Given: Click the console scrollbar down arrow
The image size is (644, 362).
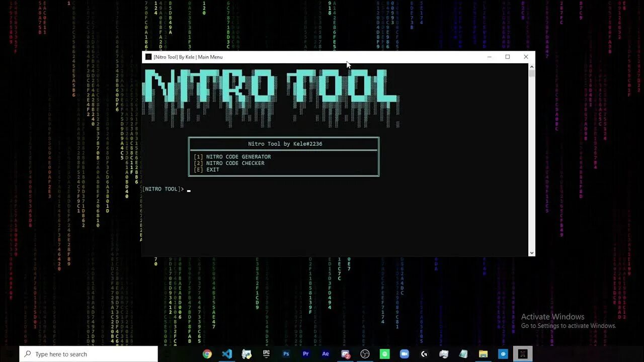Looking at the screenshot, I should coord(532,253).
